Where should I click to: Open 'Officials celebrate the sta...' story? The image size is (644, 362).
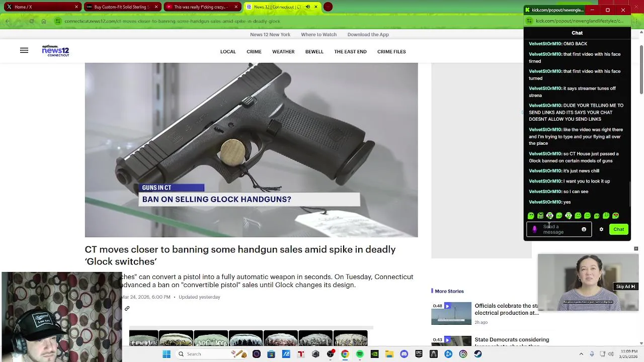point(507,309)
